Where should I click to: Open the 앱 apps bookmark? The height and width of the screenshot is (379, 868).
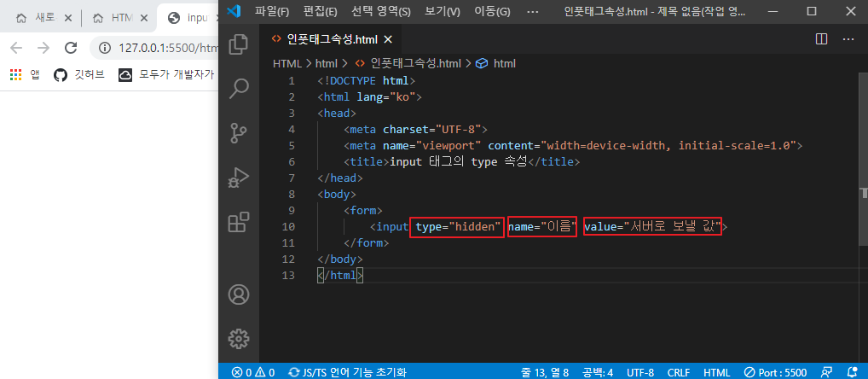[x=25, y=75]
